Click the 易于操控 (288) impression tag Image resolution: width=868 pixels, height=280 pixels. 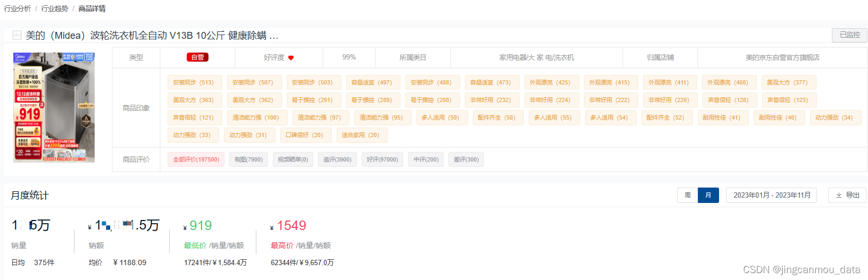432,100
